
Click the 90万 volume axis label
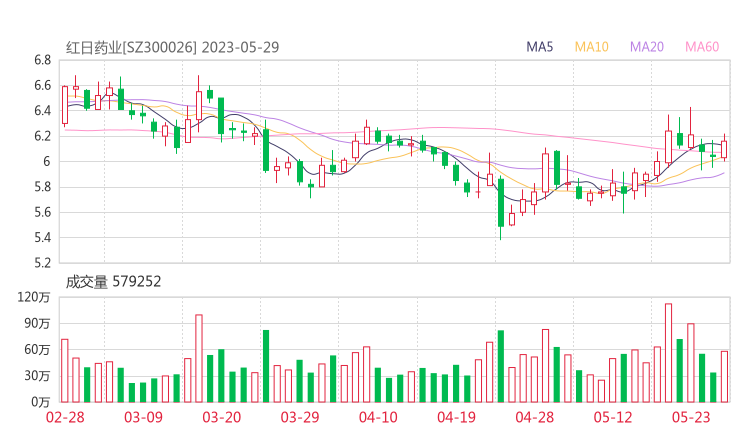37,324
